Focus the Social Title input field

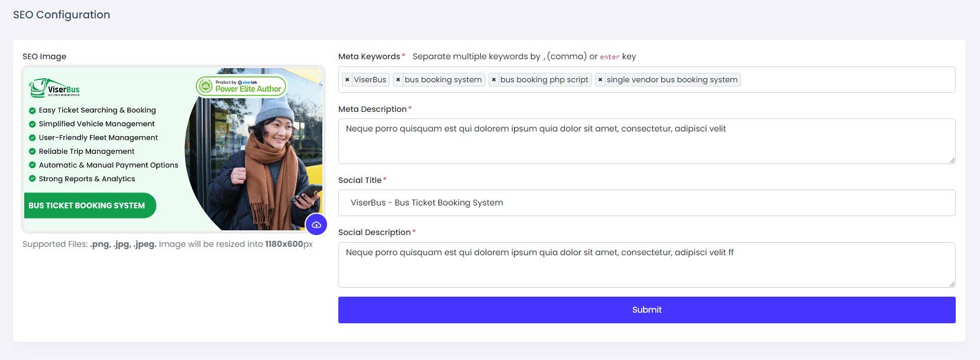(646, 203)
